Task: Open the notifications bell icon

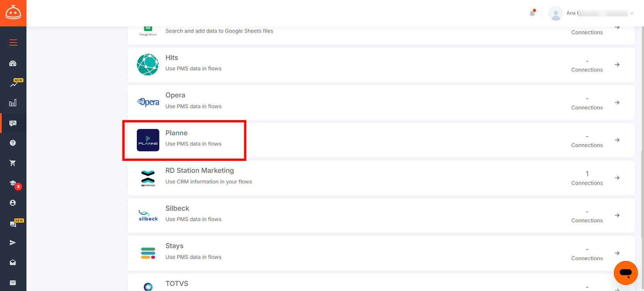Action: tap(533, 13)
